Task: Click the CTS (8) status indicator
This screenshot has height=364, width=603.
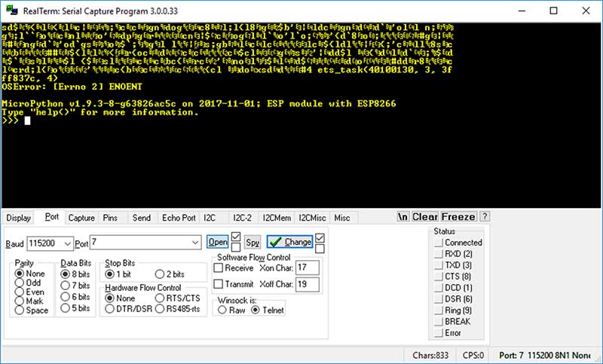Action: point(438,277)
